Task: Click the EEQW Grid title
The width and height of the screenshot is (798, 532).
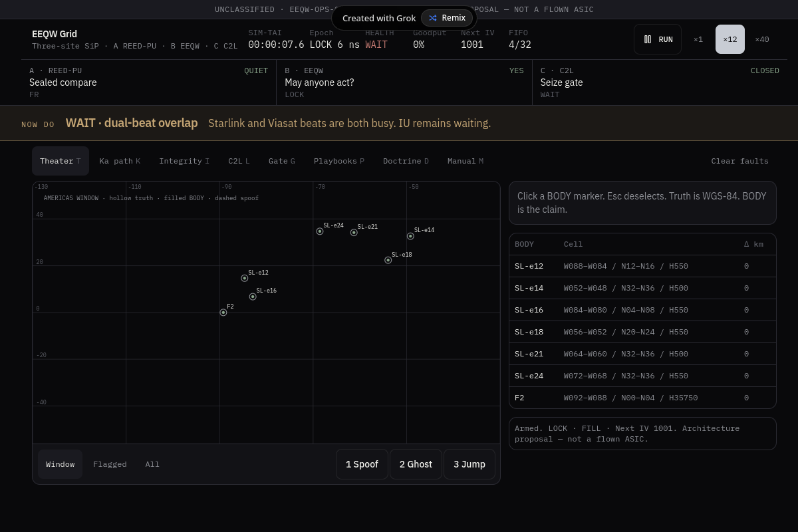Action: 55,34
